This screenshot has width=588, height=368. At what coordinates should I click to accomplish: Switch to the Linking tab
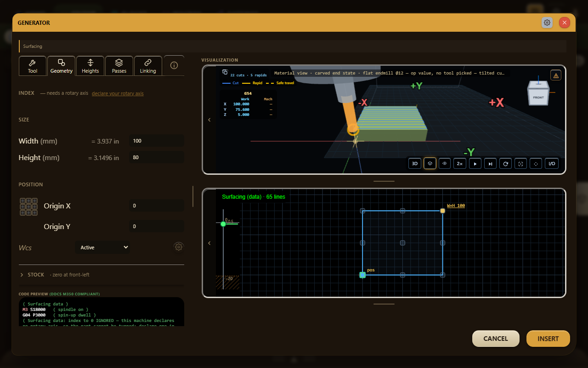coord(148,66)
